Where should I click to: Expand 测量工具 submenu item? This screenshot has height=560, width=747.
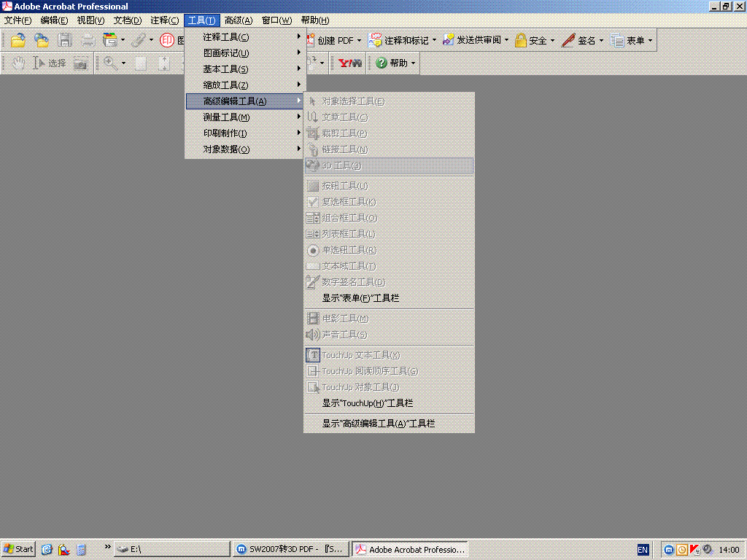click(x=244, y=117)
